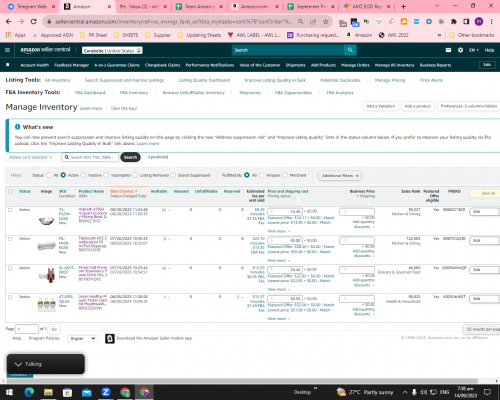Go back with the browser back arrow
Screen dimensions: 500x400
click(9, 22)
